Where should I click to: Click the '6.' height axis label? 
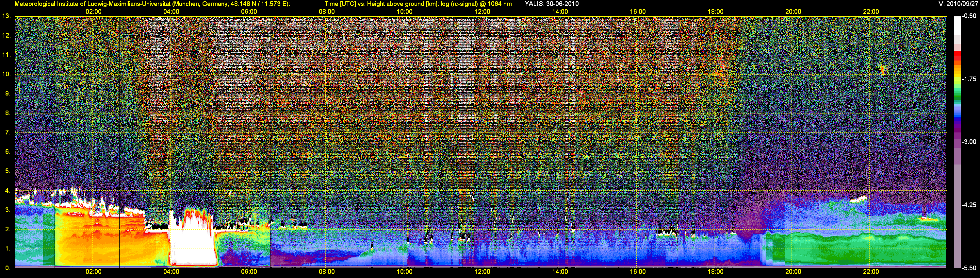pyautogui.click(x=7, y=151)
